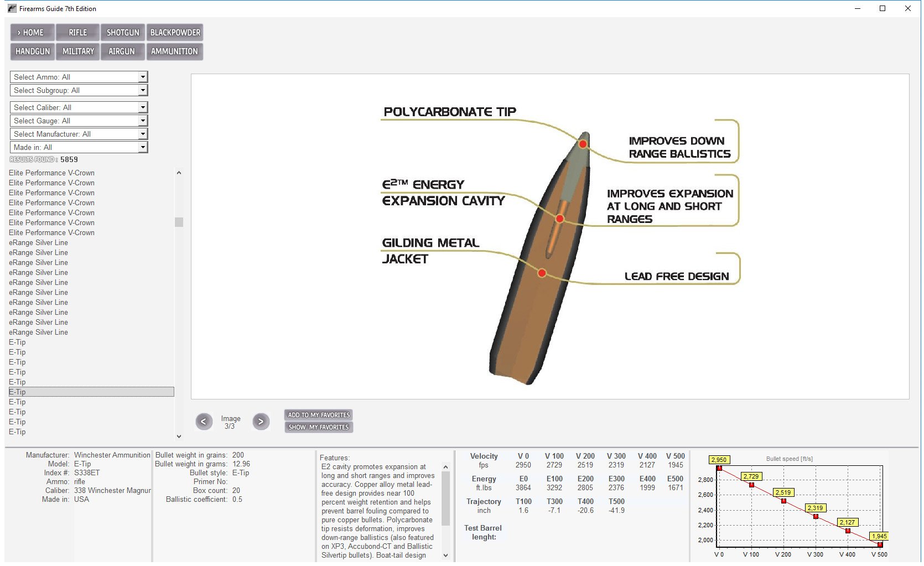
Task: Click red marker on gilding metal jacket
Action: point(542,273)
